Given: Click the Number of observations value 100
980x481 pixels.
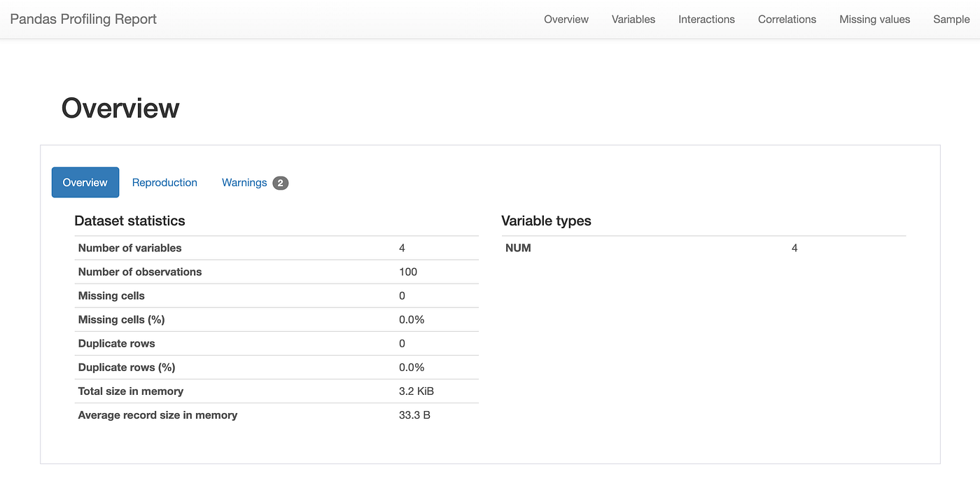Looking at the screenshot, I should click(x=408, y=272).
